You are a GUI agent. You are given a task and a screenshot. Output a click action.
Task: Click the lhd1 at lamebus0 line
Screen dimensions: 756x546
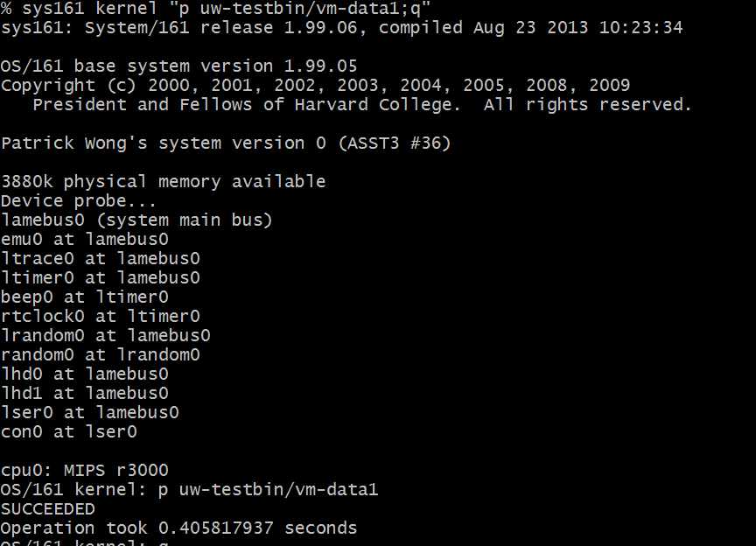pyautogui.click(x=84, y=394)
